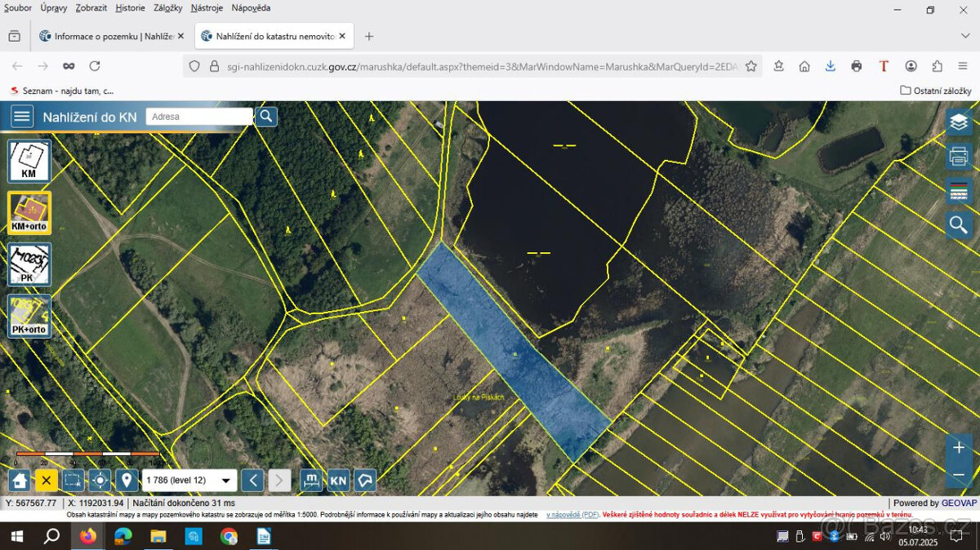Expand the browser tab list chevron
This screenshot has width=980, height=550.
tap(965, 36)
